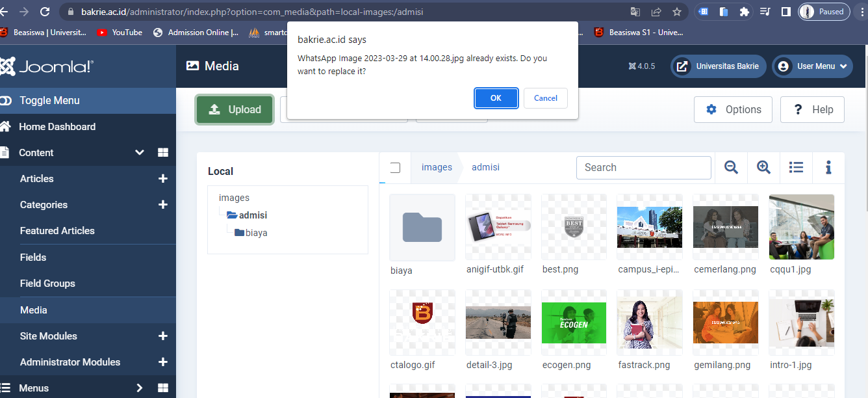Open the Articles menu item
This screenshot has width=868, height=398.
pos(37,179)
